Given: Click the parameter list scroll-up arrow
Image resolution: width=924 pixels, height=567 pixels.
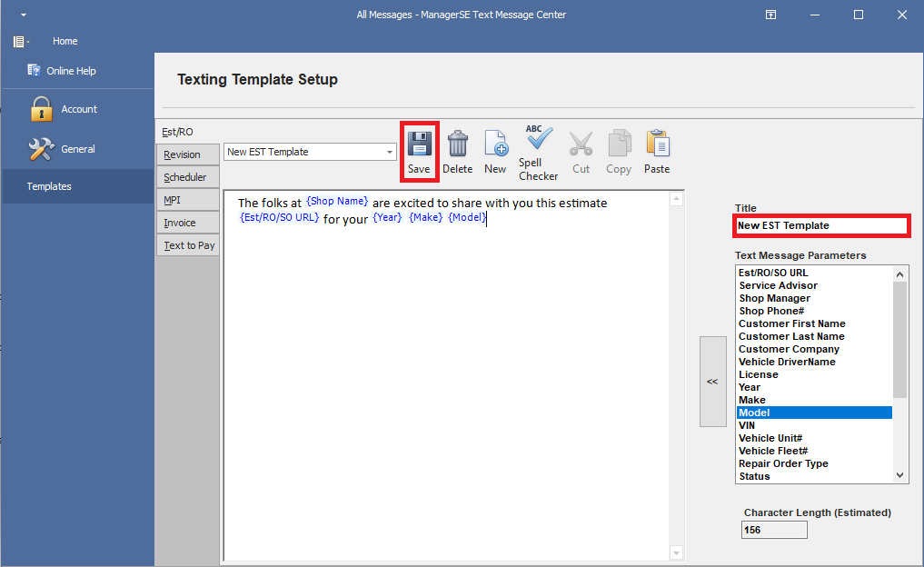Looking at the screenshot, I should tap(899, 274).
